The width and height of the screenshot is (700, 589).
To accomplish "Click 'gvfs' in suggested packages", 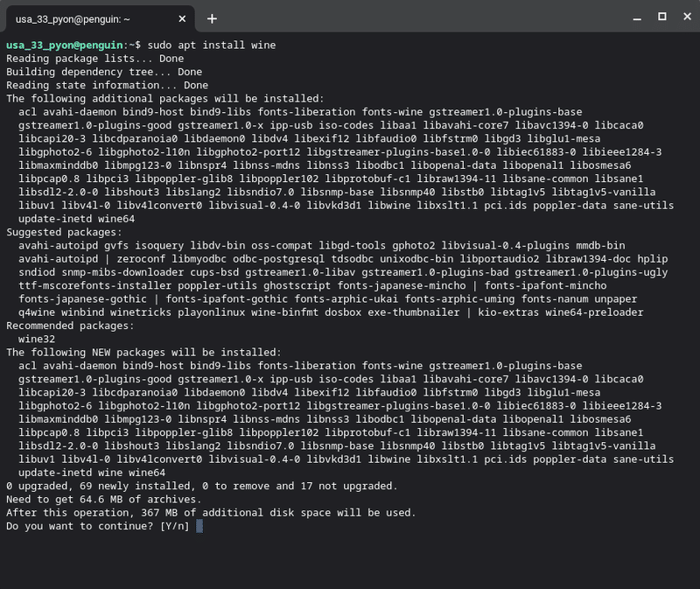I will click(x=116, y=246).
